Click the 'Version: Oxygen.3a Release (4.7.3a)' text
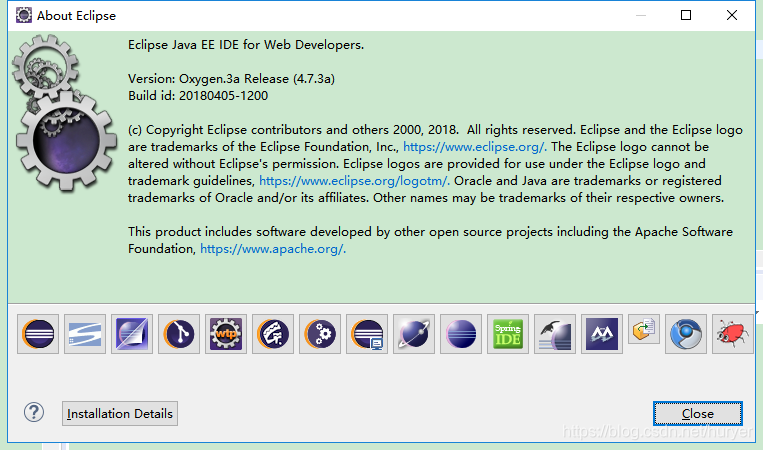Viewport: 763px width, 450px height. pyautogui.click(x=231, y=79)
